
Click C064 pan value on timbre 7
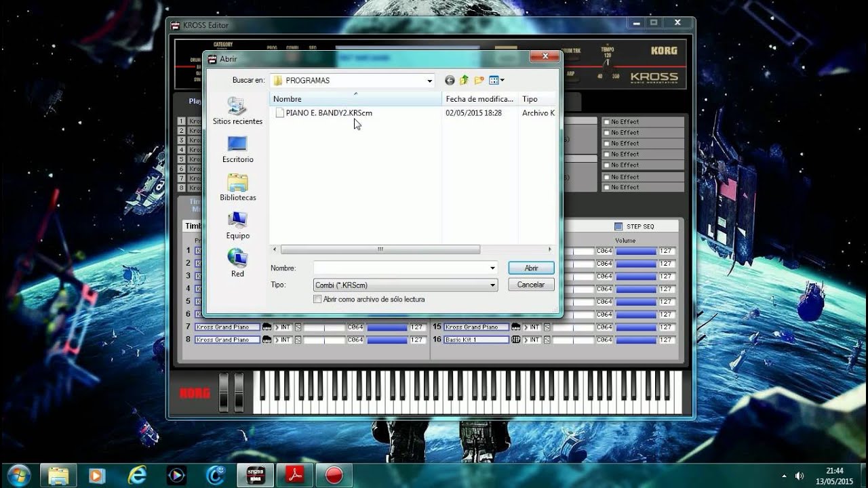pos(355,327)
